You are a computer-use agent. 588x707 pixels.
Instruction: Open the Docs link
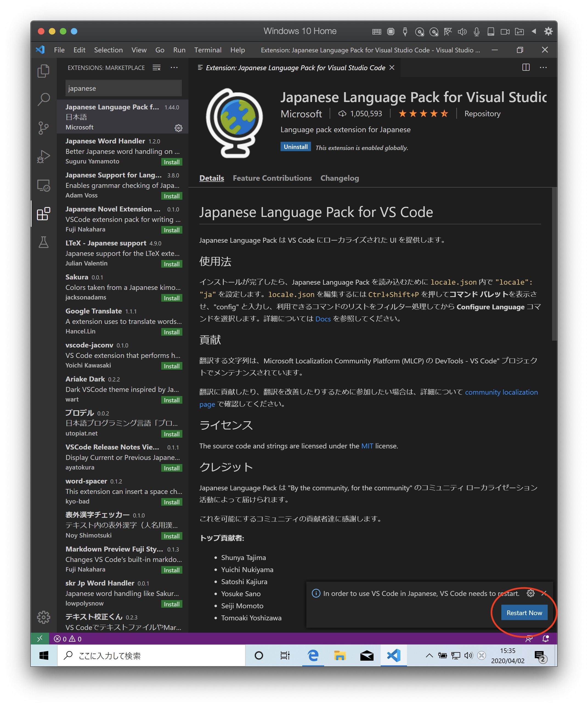[x=323, y=319]
